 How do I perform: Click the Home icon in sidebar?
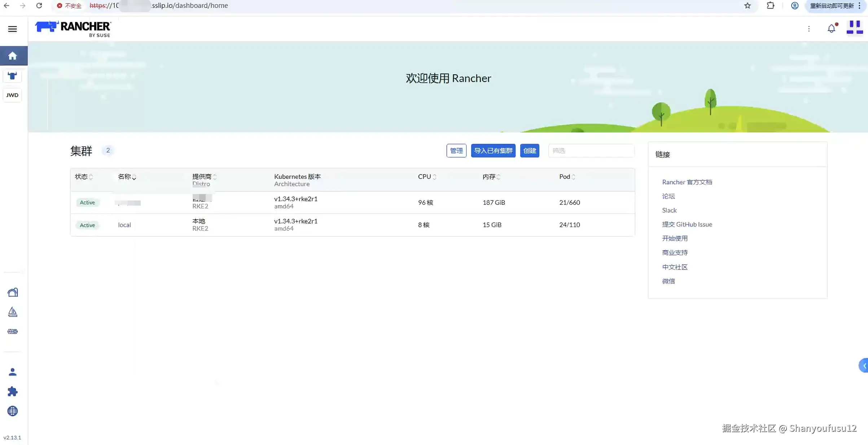tap(13, 56)
